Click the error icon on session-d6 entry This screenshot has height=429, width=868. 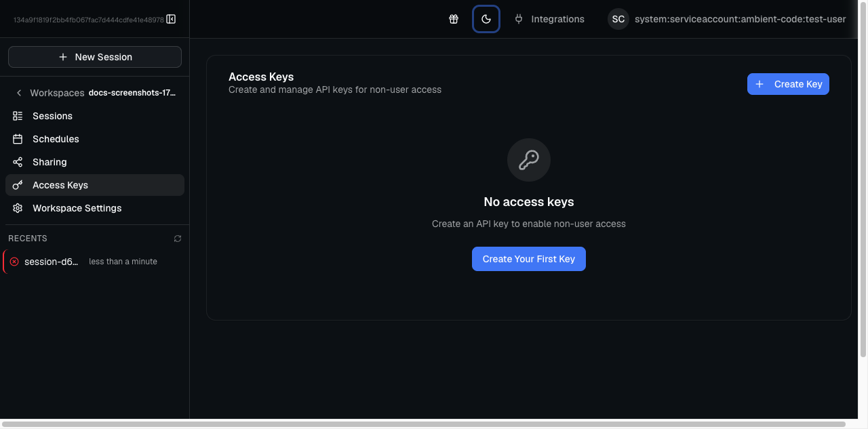point(15,261)
